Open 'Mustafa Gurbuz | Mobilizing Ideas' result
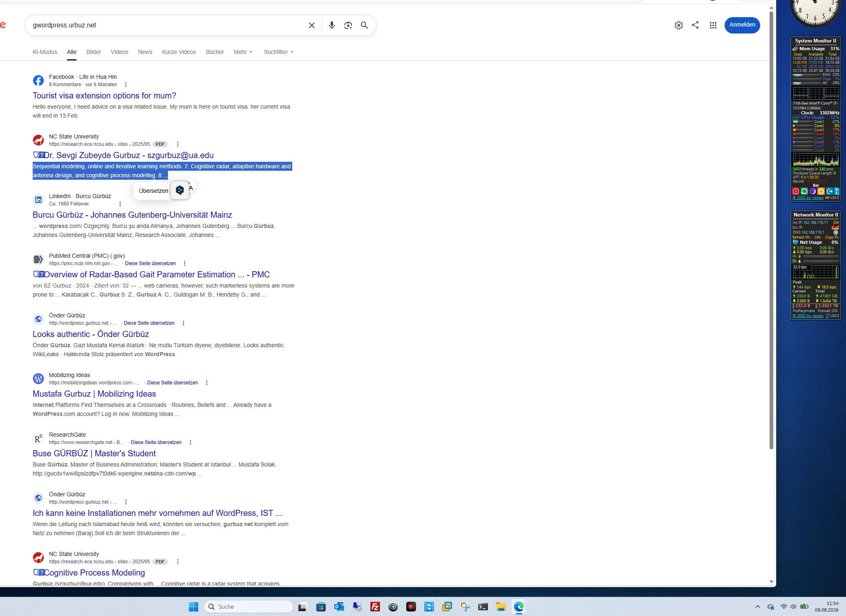The image size is (846, 616). (94, 394)
